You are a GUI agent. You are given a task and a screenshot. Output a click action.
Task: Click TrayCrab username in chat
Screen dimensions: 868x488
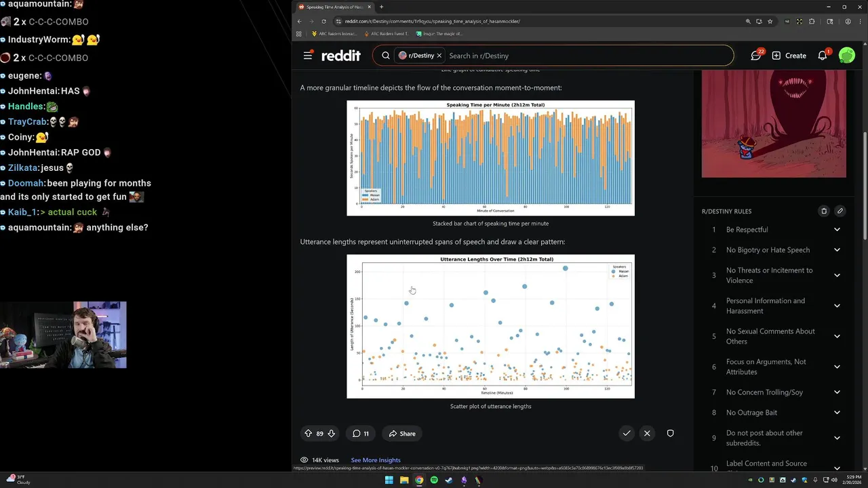[26, 122]
